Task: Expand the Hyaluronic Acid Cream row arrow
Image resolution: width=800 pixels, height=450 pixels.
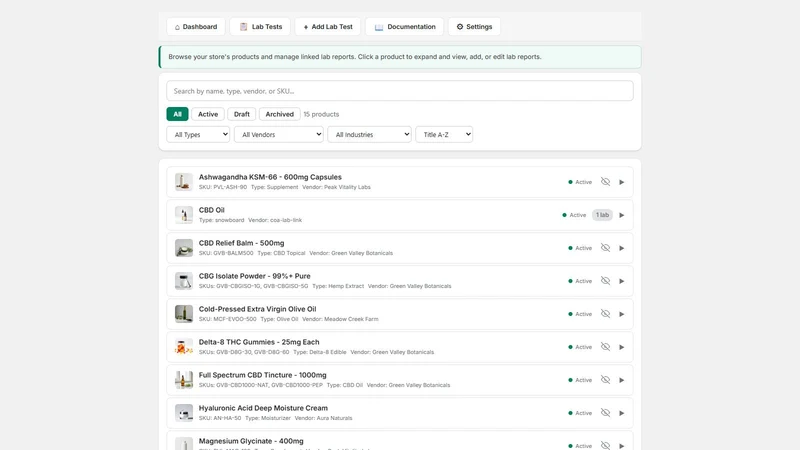Action: pyautogui.click(x=621, y=413)
